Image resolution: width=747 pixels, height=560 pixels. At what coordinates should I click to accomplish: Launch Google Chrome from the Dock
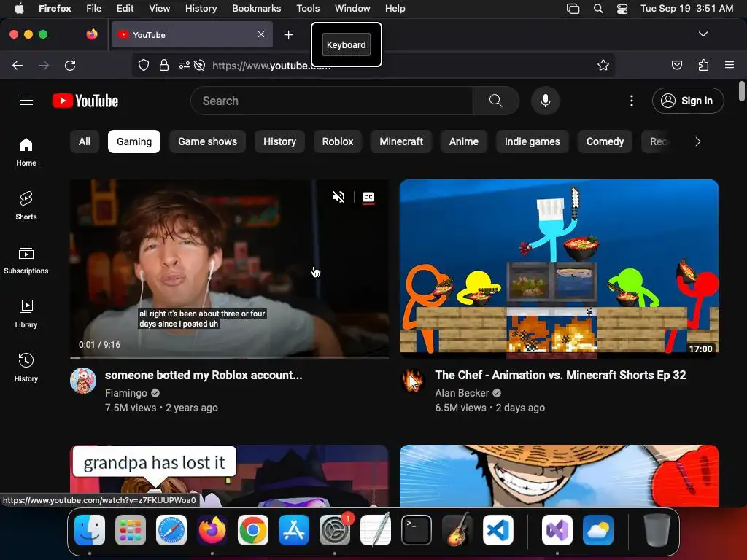pyautogui.click(x=253, y=530)
